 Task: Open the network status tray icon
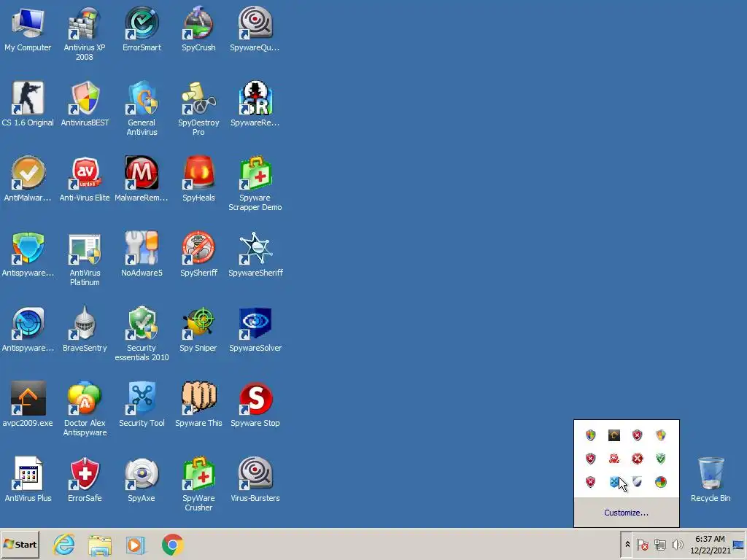(x=659, y=545)
